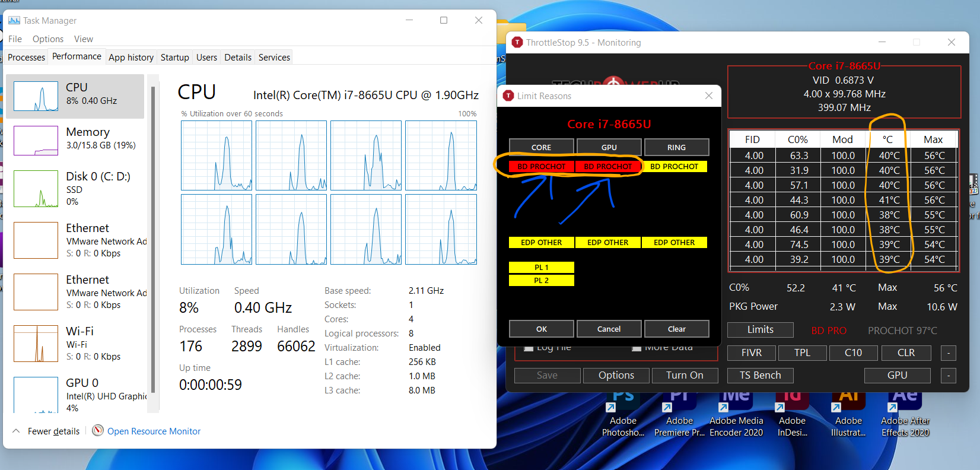Click the FID column header in the ThrottleStop table

pos(752,139)
